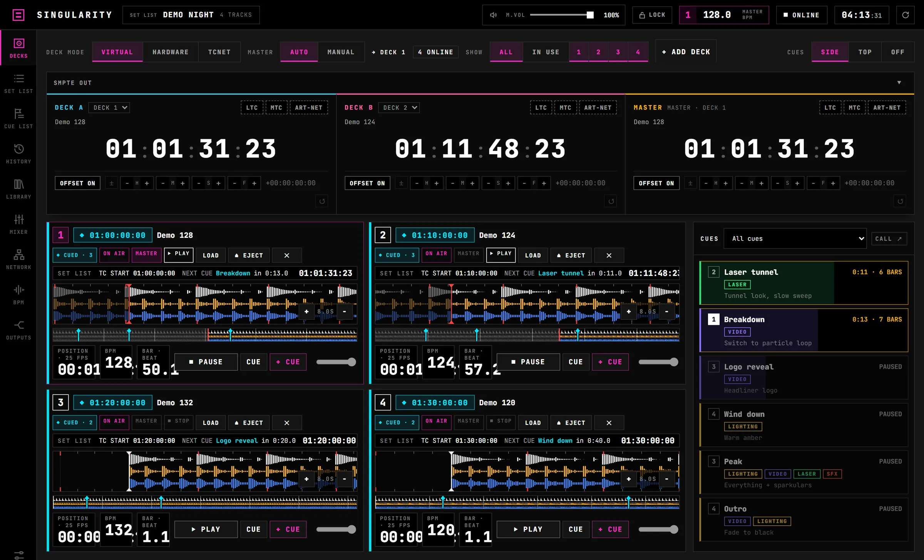The height and width of the screenshot is (560, 924).
Task: Reset Master SMPTE offset icon
Action: [900, 201]
